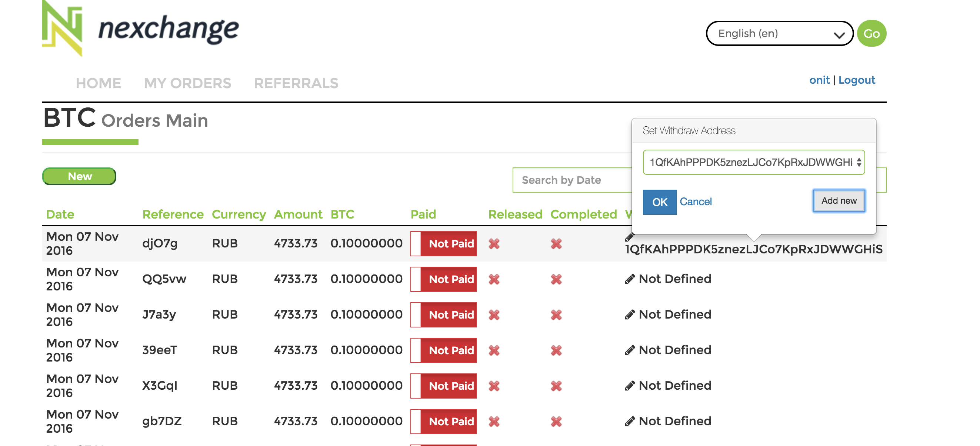Click the pencil edit icon for QQ5vw
The height and width of the screenshot is (446, 980).
pos(630,279)
